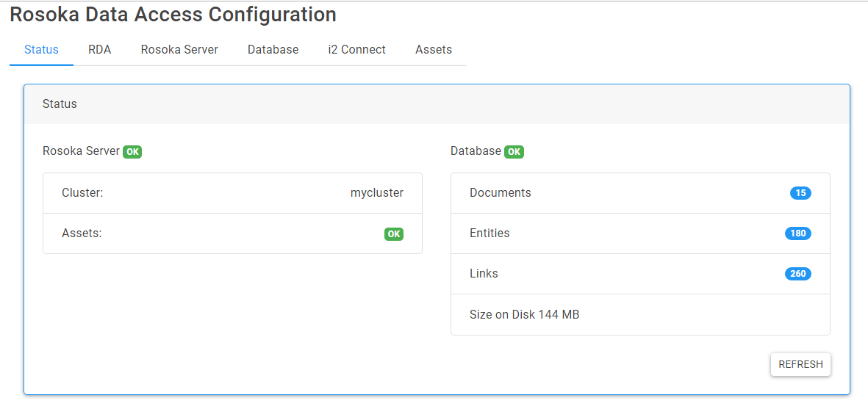The width and height of the screenshot is (868, 417).
Task: Open the RDA tab
Action: pos(99,50)
